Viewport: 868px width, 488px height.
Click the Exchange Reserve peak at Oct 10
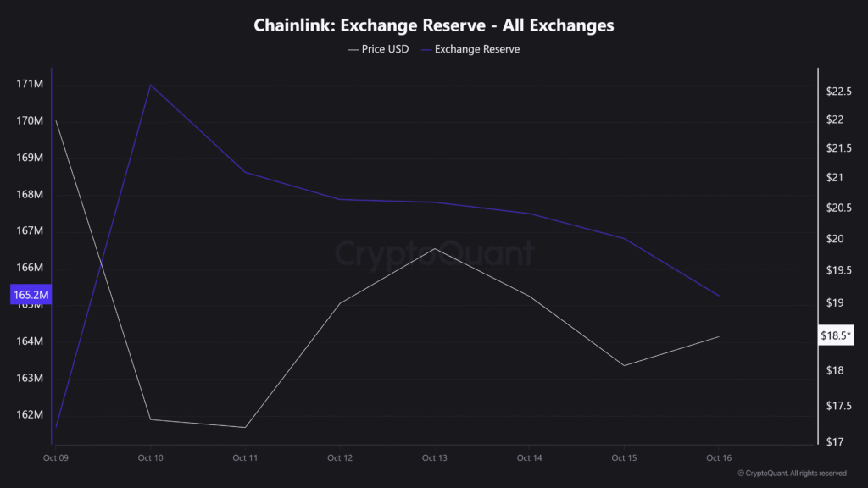(150, 85)
